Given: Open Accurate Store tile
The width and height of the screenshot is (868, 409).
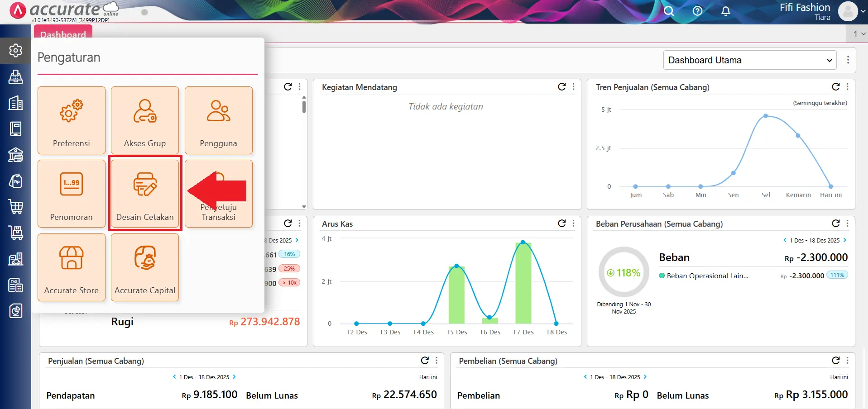Looking at the screenshot, I should click(x=72, y=267).
